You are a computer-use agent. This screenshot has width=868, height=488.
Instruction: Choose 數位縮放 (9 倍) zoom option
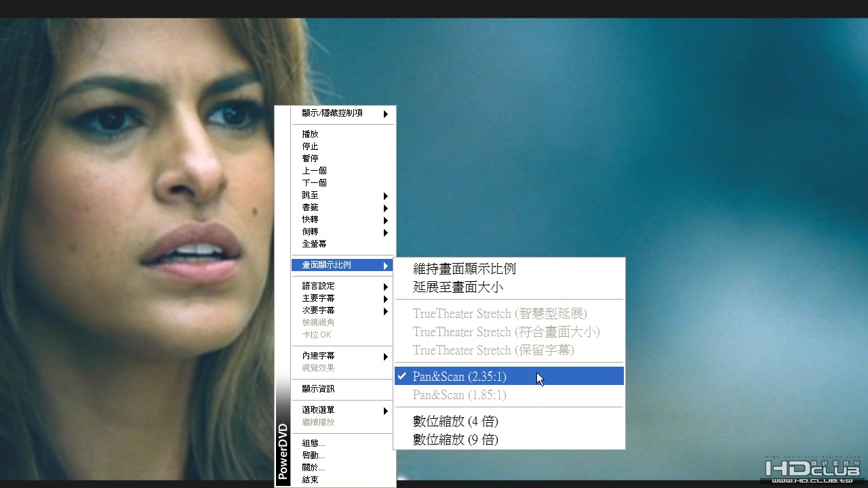tap(509, 439)
